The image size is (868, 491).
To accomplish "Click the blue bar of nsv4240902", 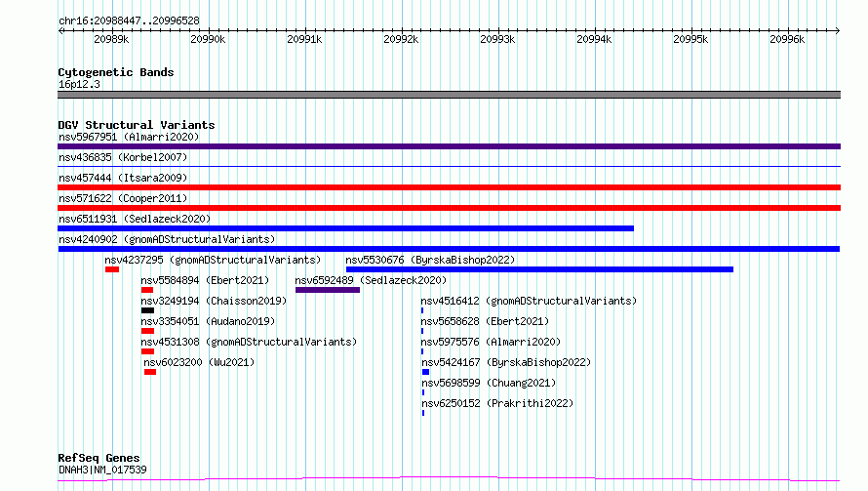I will pyautogui.click(x=449, y=249).
